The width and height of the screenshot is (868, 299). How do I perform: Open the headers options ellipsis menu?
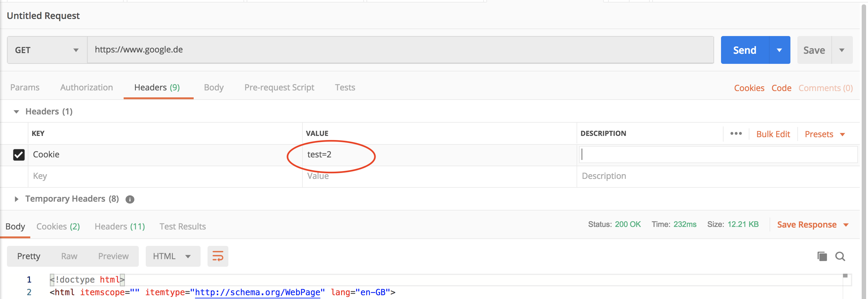tap(736, 134)
